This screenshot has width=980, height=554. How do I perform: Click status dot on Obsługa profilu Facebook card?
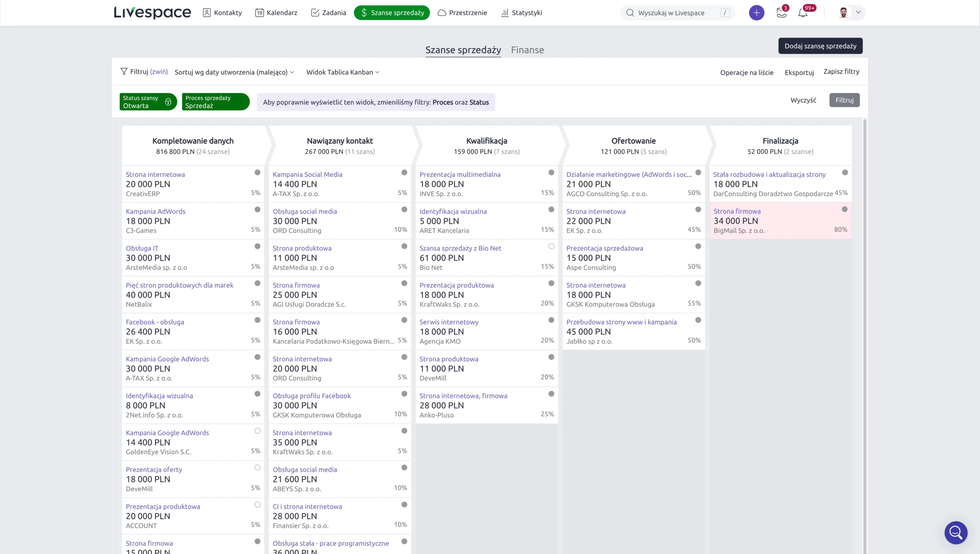pos(404,394)
